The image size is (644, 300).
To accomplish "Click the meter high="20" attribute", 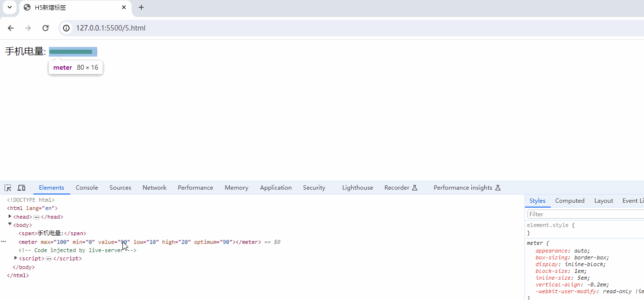I will (177, 242).
